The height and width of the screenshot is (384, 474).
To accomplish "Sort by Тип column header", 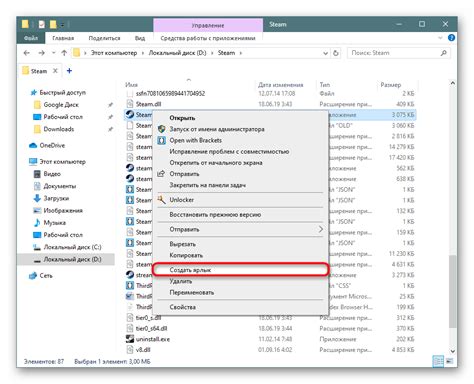I will [x=325, y=85].
